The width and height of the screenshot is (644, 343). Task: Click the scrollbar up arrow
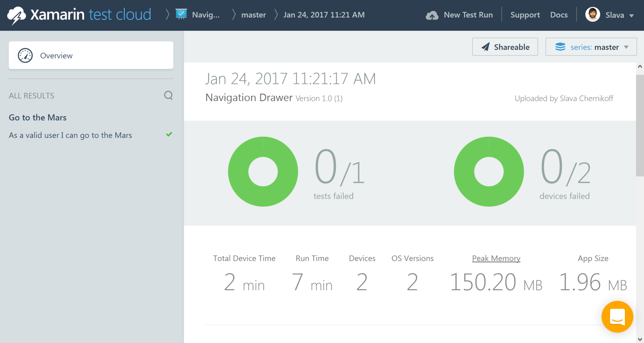click(640, 67)
